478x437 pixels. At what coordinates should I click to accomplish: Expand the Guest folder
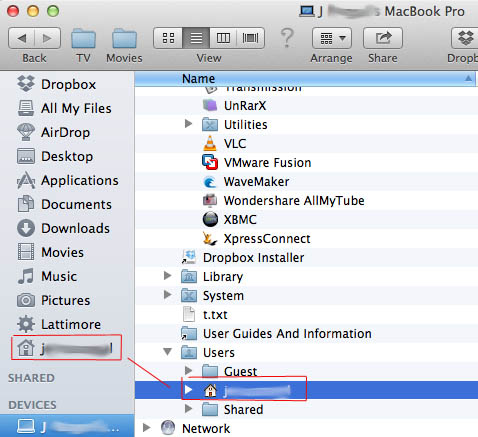188,370
